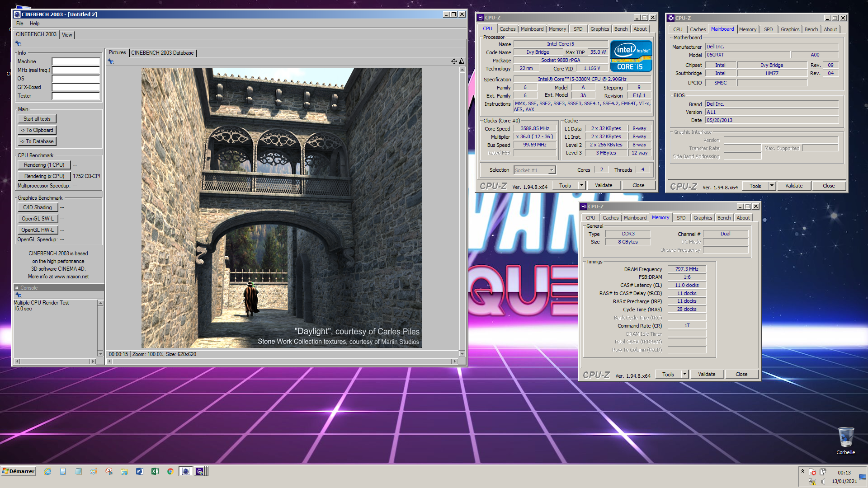Open Notepad icon on the taskbar

click(x=78, y=471)
